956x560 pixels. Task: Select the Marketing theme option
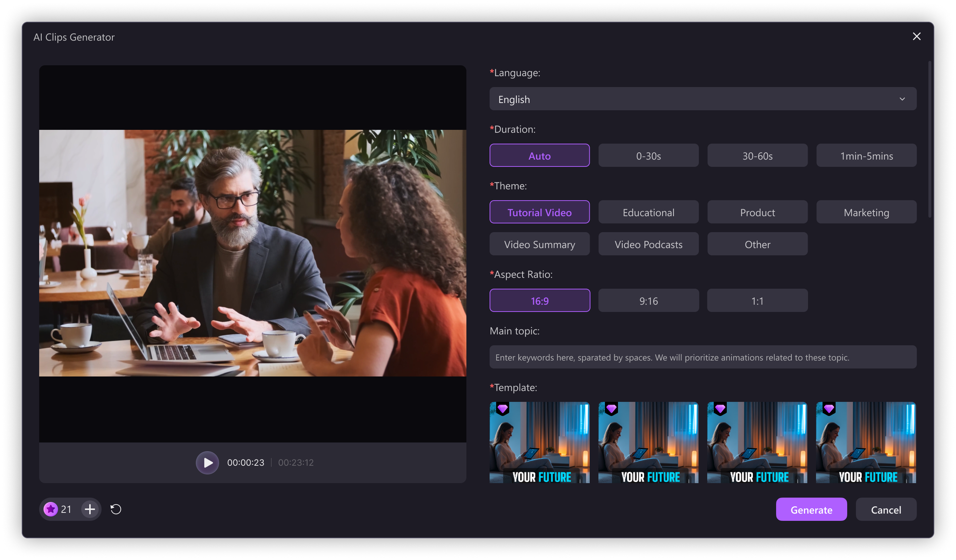(x=866, y=212)
